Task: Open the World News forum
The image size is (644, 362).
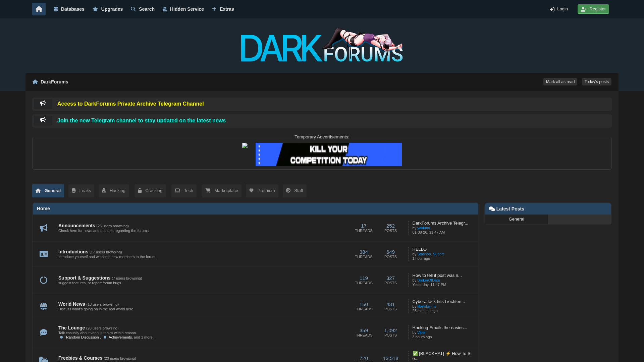Action: (x=72, y=304)
